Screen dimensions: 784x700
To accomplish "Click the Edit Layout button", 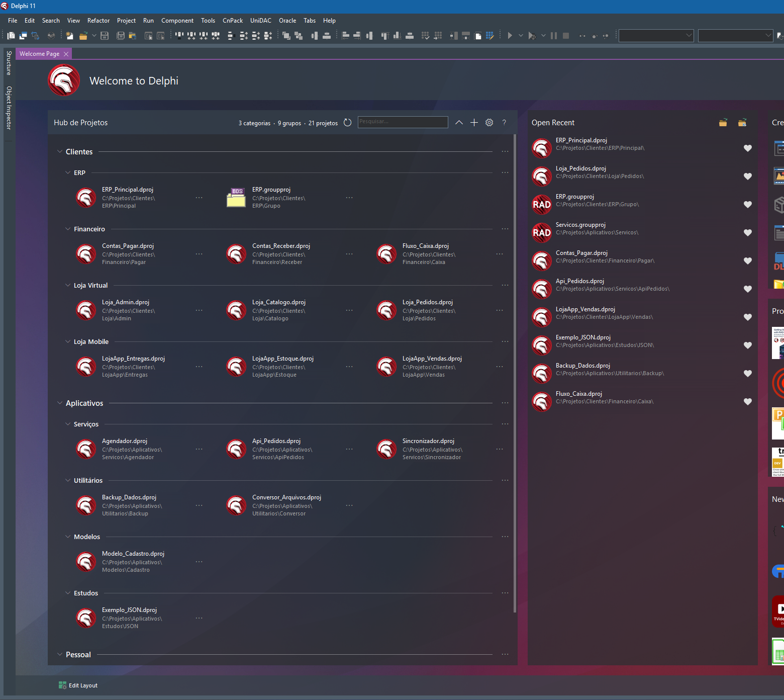I will click(78, 685).
